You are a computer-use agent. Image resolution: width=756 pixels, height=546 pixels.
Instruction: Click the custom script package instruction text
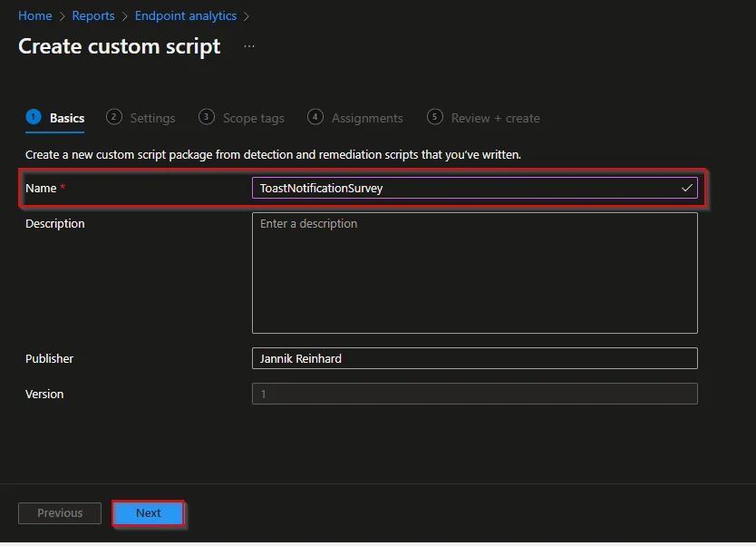coord(273,155)
